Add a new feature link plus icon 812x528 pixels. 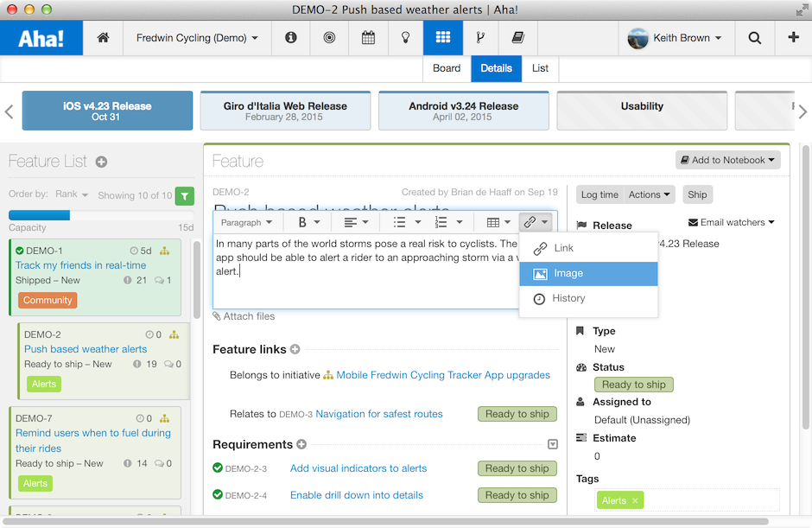(295, 349)
